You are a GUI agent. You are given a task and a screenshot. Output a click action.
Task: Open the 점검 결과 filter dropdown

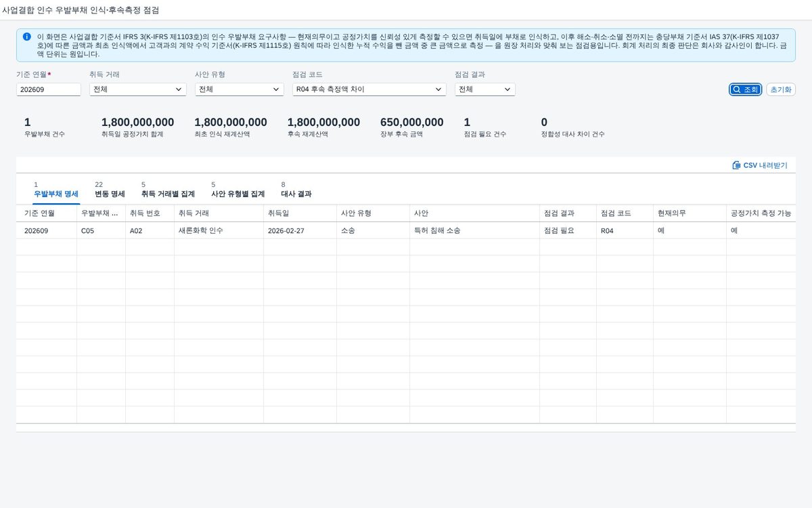(485, 89)
